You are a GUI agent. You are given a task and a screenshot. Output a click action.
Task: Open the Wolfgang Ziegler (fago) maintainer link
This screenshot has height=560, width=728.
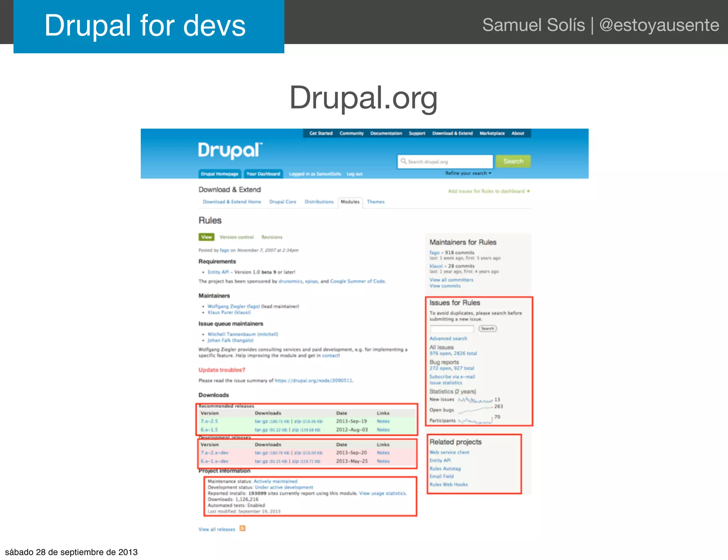[234, 306]
